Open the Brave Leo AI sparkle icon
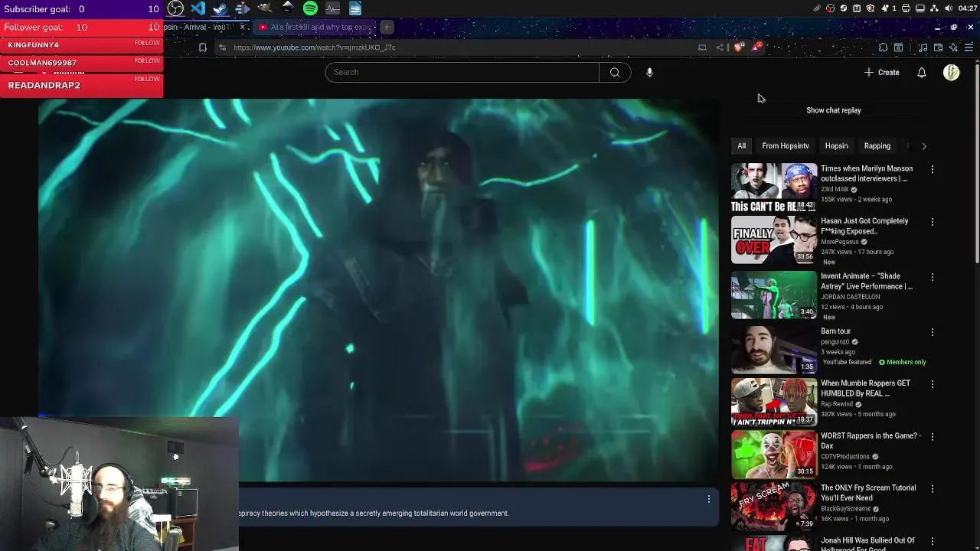This screenshot has height=551, width=980. tap(953, 47)
